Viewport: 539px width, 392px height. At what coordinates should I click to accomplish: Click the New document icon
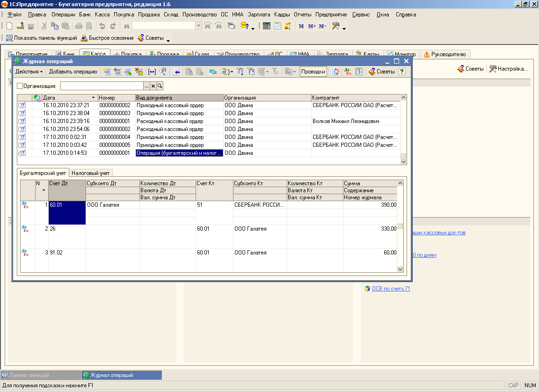click(x=9, y=26)
